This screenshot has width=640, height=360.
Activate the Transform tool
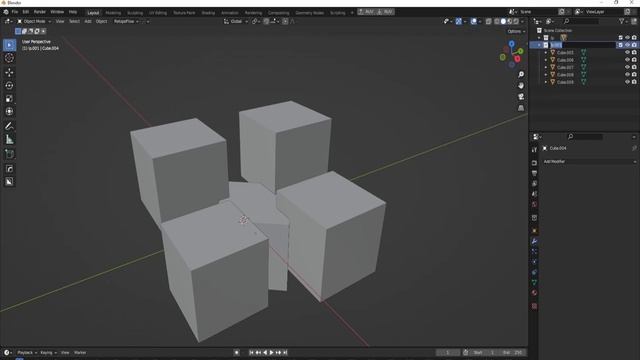tap(9, 111)
